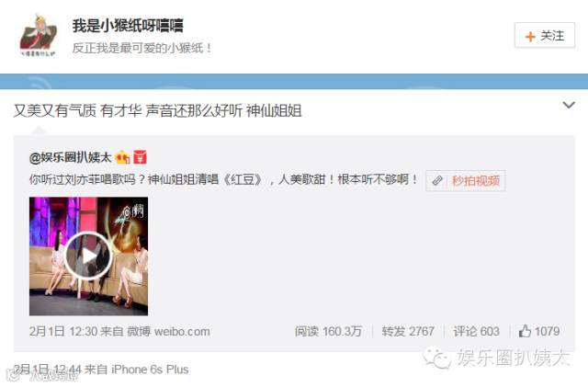Click the paperclip link icon
Screen dimensions: 588x387
437,180
